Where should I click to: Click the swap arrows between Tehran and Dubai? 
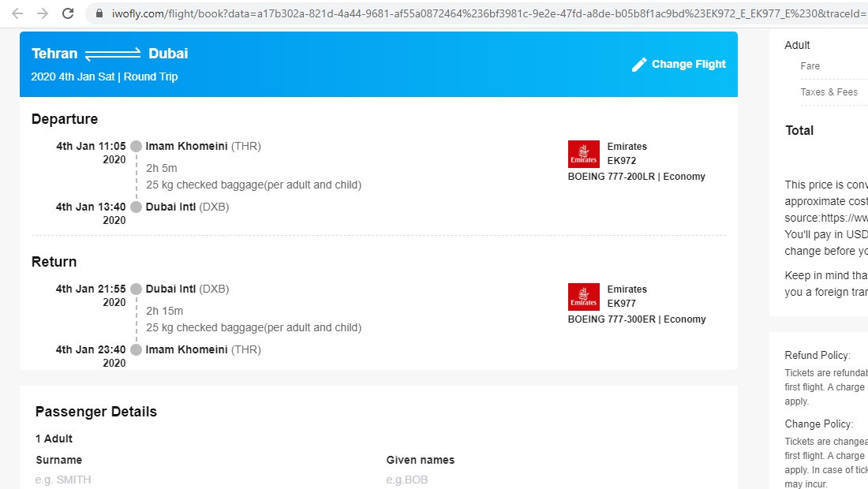point(113,54)
